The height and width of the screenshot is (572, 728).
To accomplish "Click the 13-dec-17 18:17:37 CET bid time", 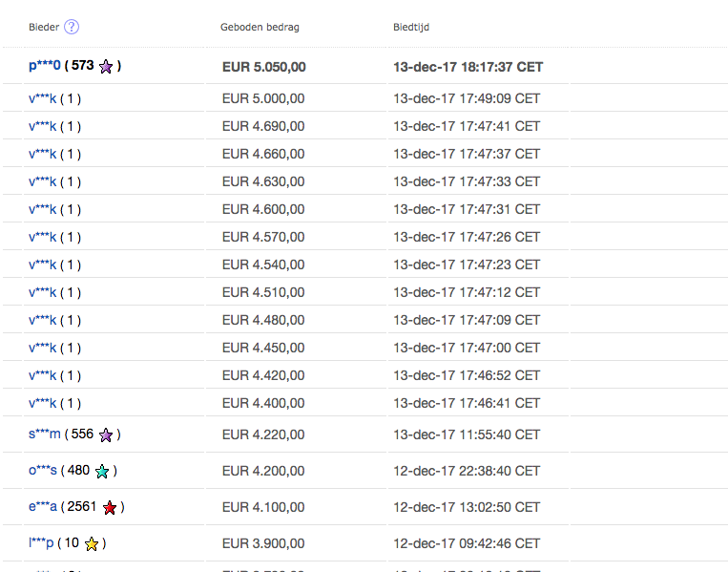I will coord(468,67).
